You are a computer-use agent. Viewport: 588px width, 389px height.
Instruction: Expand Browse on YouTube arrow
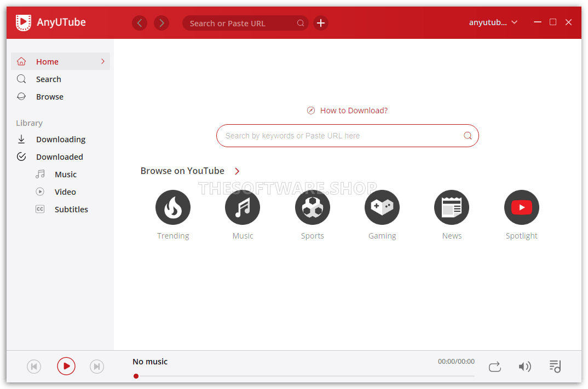(x=237, y=171)
